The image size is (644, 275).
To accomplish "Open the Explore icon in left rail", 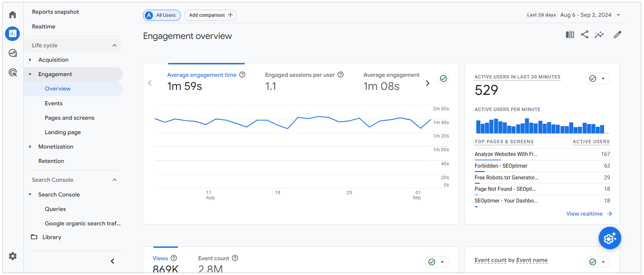I will [x=12, y=53].
